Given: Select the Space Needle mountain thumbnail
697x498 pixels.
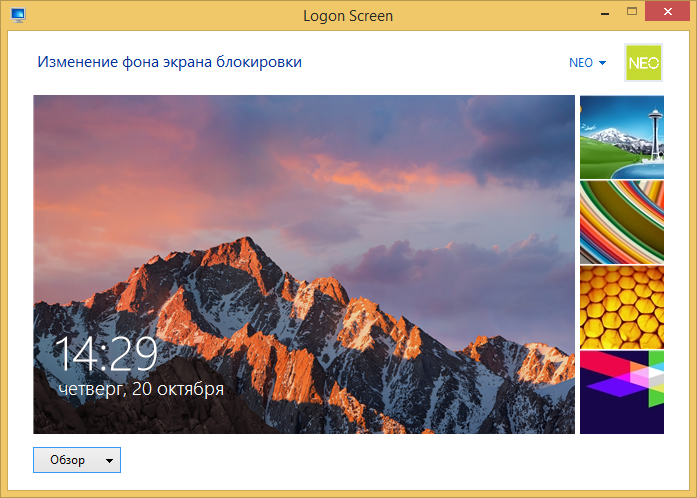Looking at the screenshot, I should click(x=621, y=137).
